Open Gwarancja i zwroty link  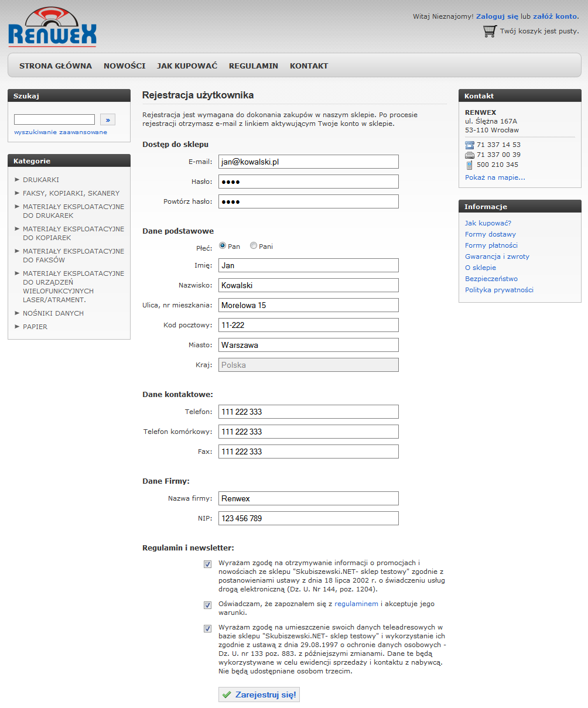(497, 256)
